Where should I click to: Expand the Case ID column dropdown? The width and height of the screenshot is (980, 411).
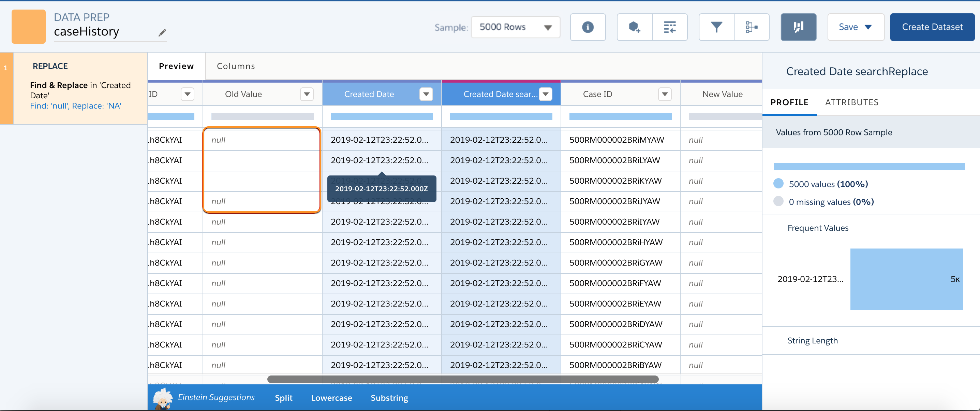click(x=665, y=94)
